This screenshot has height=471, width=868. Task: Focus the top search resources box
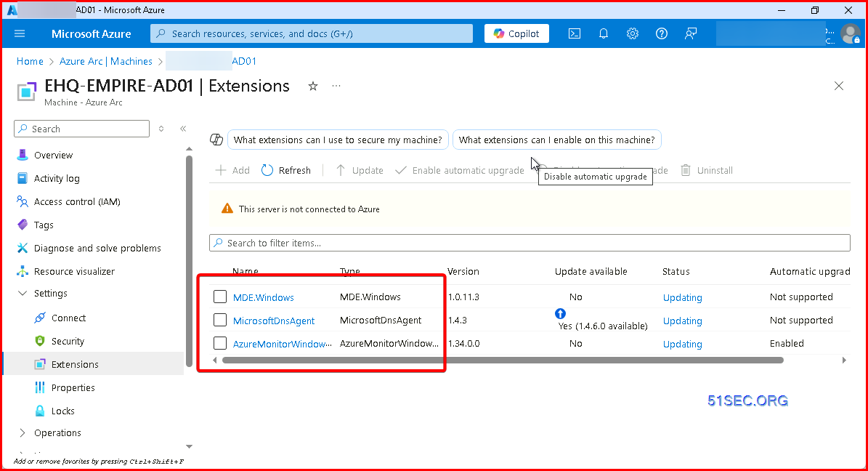312,34
